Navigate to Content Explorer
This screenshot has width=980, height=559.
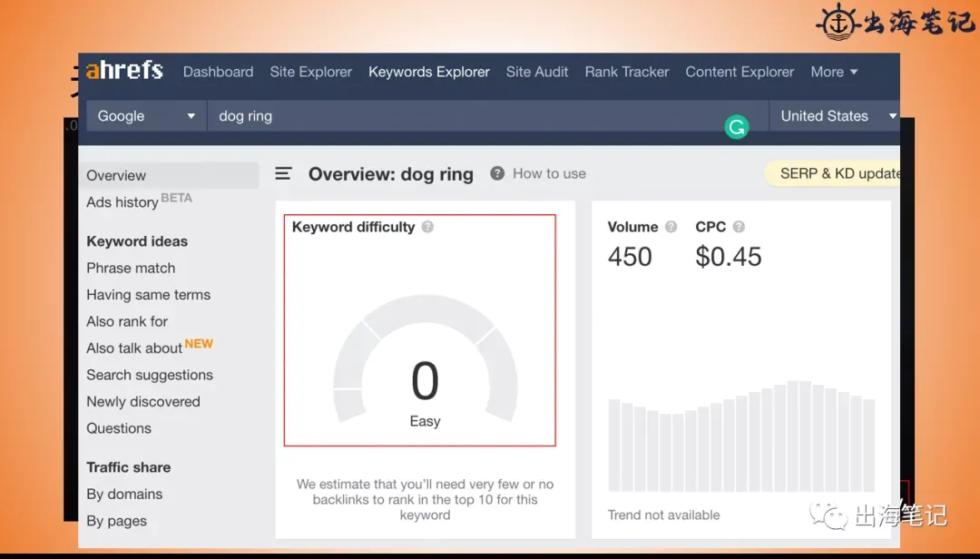[x=740, y=72]
